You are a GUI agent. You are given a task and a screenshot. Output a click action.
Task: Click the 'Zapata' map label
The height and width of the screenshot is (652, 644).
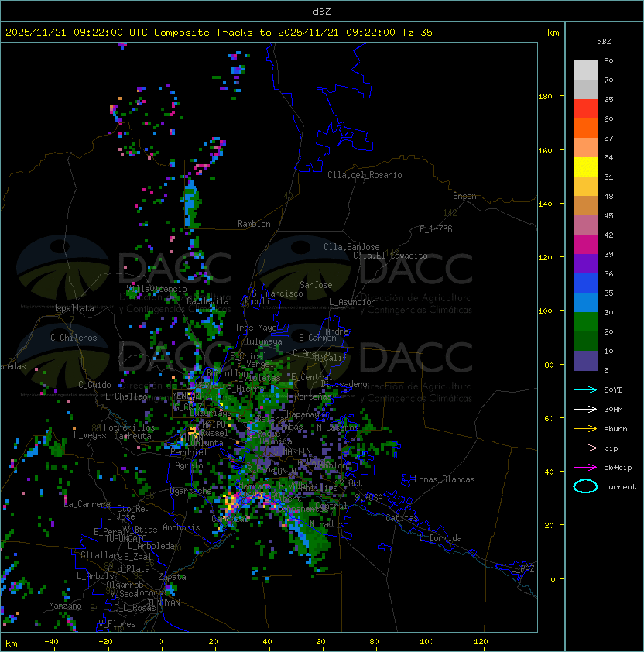point(172,577)
